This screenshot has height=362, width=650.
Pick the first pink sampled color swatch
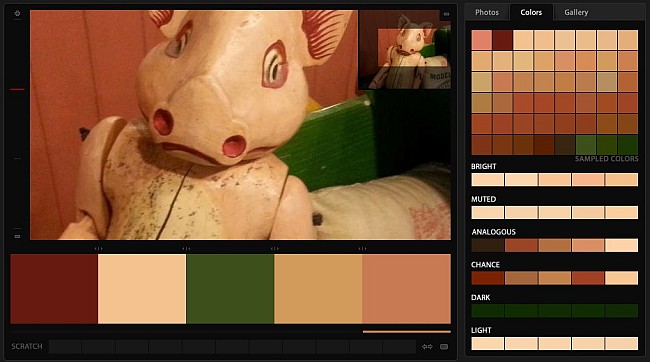pos(482,40)
